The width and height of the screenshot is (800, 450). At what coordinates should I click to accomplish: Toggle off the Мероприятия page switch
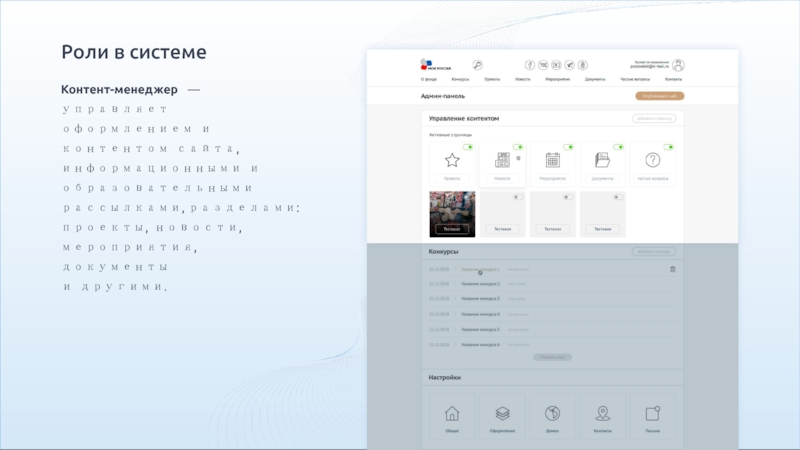click(568, 147)
